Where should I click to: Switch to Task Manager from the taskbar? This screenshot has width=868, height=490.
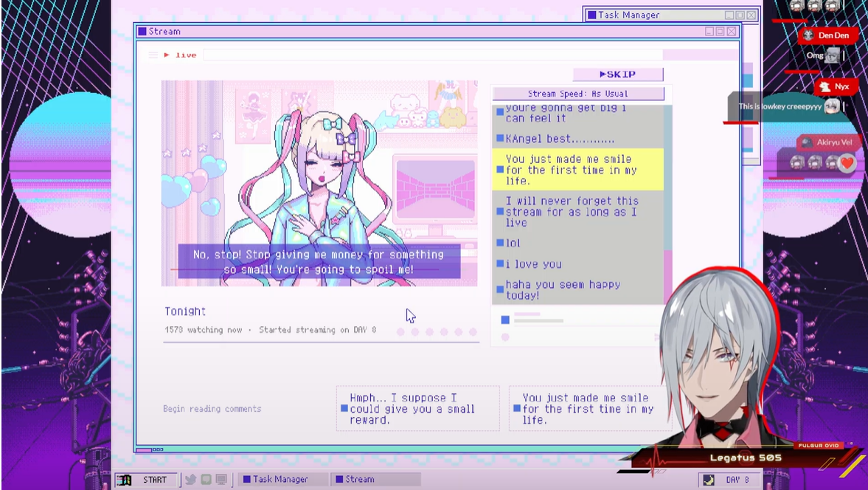tap(282, 480)
